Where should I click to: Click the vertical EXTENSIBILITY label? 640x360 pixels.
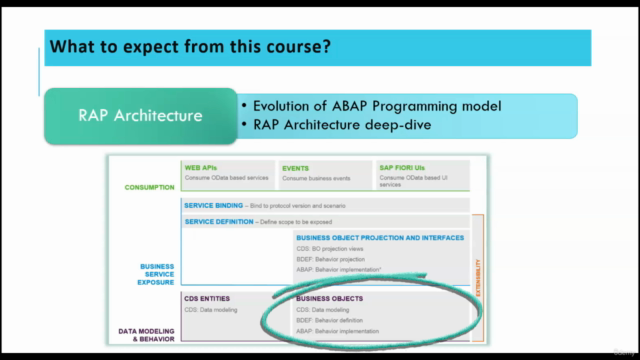point(478,278)
